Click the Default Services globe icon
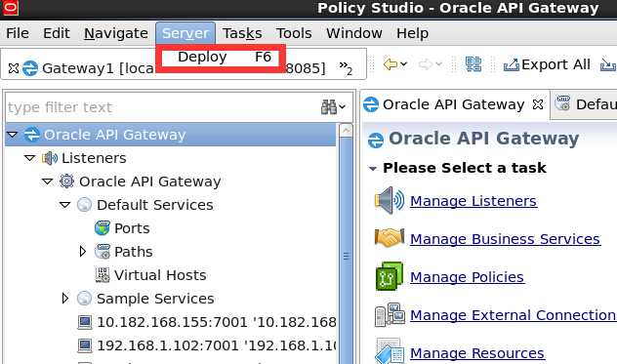This screenshot has height=364, width=617. coord(84,205)
